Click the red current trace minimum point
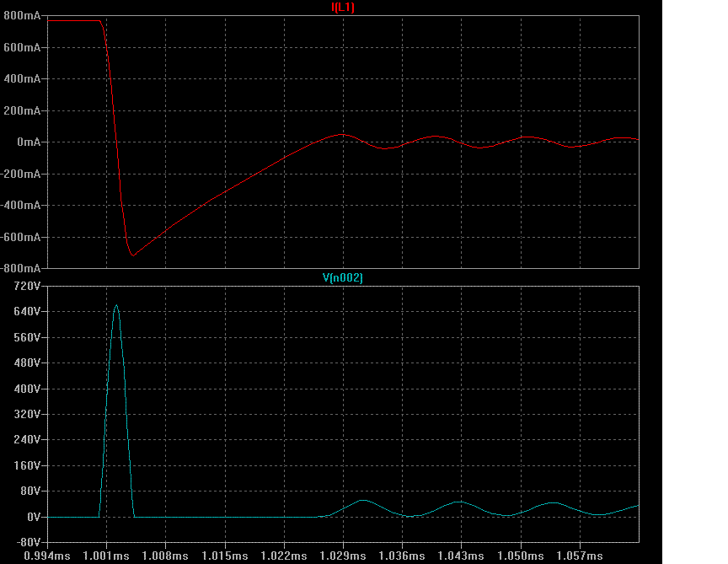 tap(133, 255)
